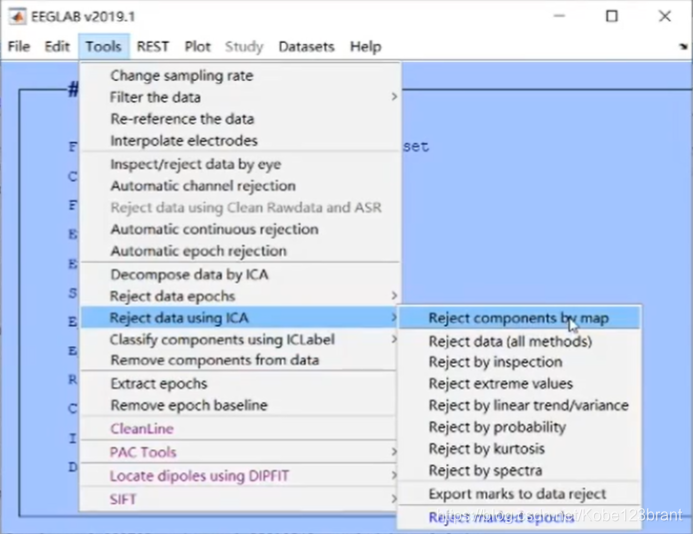The width and height of the screenshot is (693, 534).
Task: Click Reject data using Clean Rawdata and ASR
Action: (x=241, y=208)
